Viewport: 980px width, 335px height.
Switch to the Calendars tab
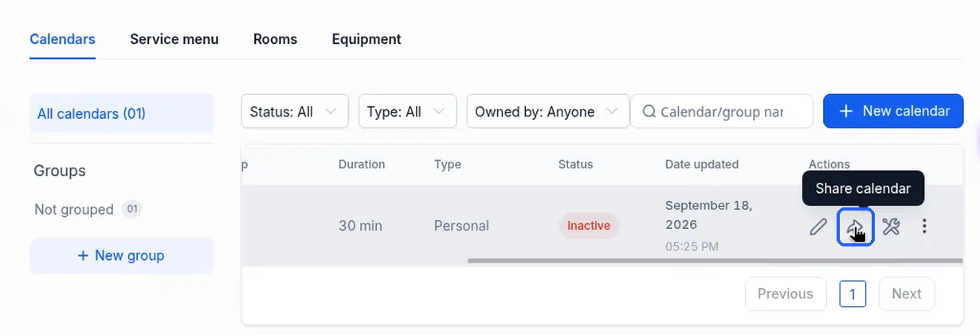[62, 39]
